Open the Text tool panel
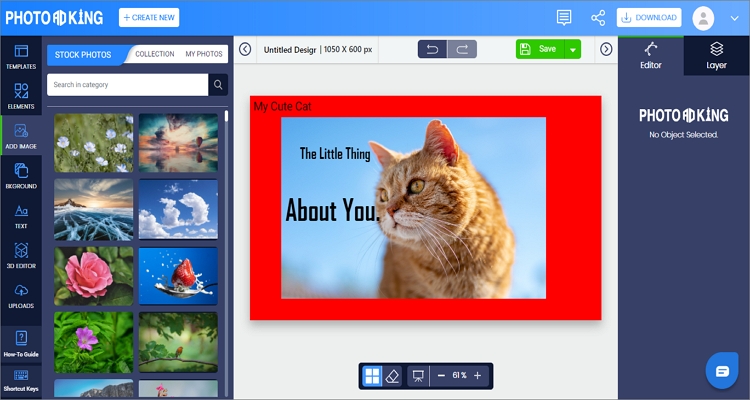 (21, 216)
